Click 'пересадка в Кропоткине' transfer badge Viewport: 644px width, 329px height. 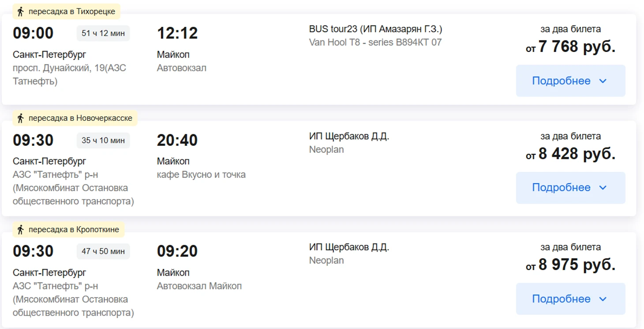[74, 229]
